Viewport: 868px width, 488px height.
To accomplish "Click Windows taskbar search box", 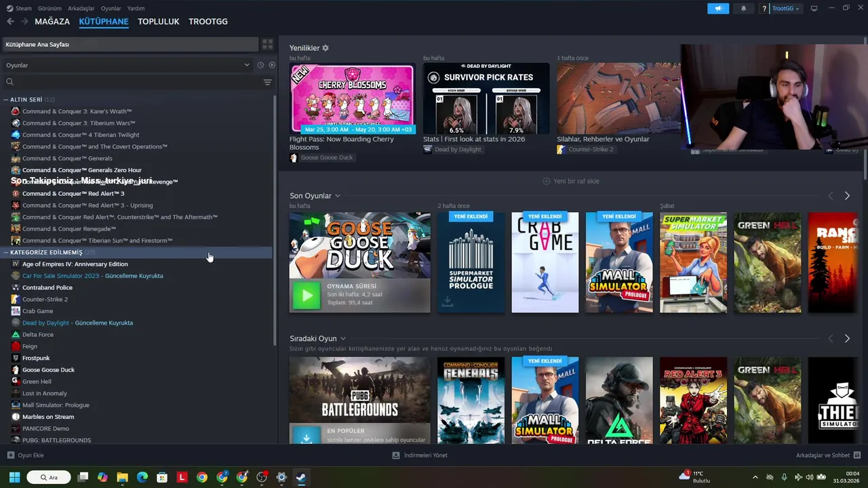I will pyautogui.click(x=49, y=477).
